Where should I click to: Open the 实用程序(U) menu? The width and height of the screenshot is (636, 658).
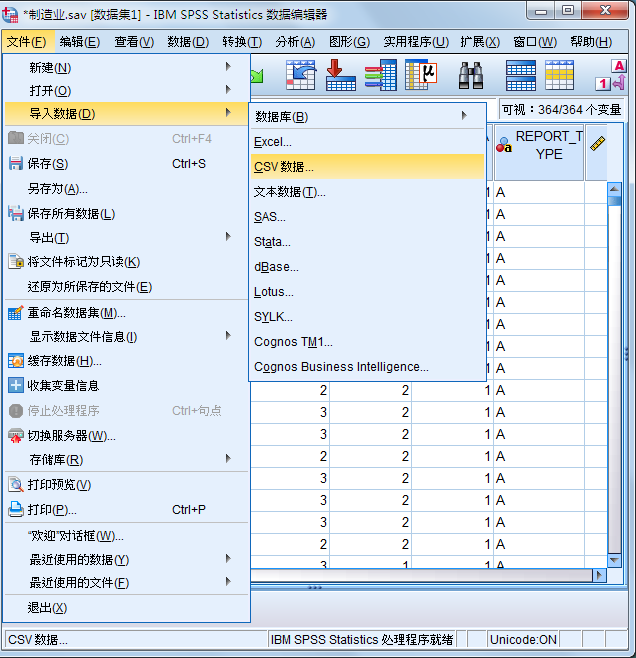coord(416,42)
